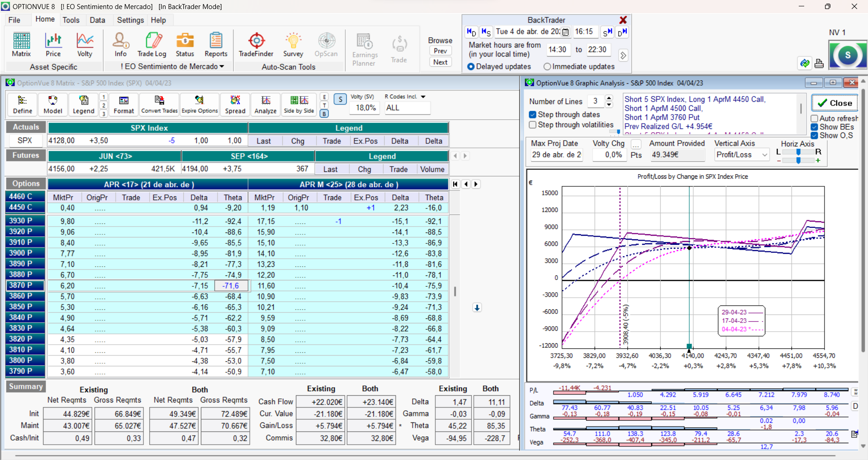Enable the Step through volatilities checkbox
Screen dimensions: 868x460
click(533, 125)
